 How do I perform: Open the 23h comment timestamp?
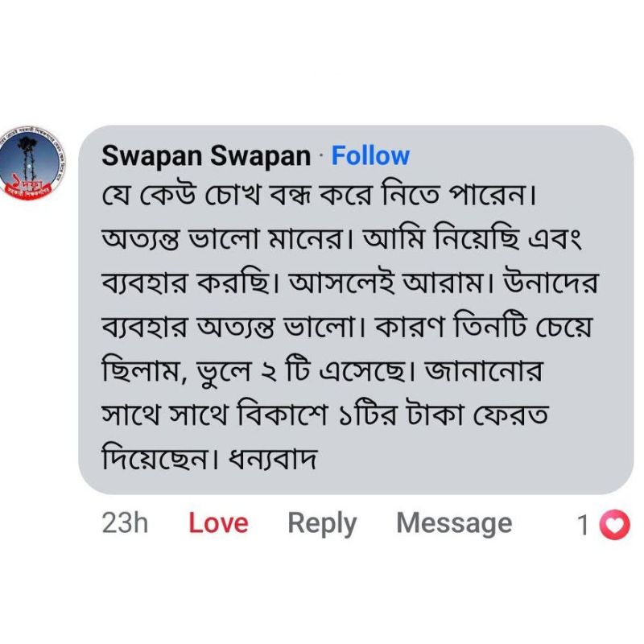click(x=125, y=523)
